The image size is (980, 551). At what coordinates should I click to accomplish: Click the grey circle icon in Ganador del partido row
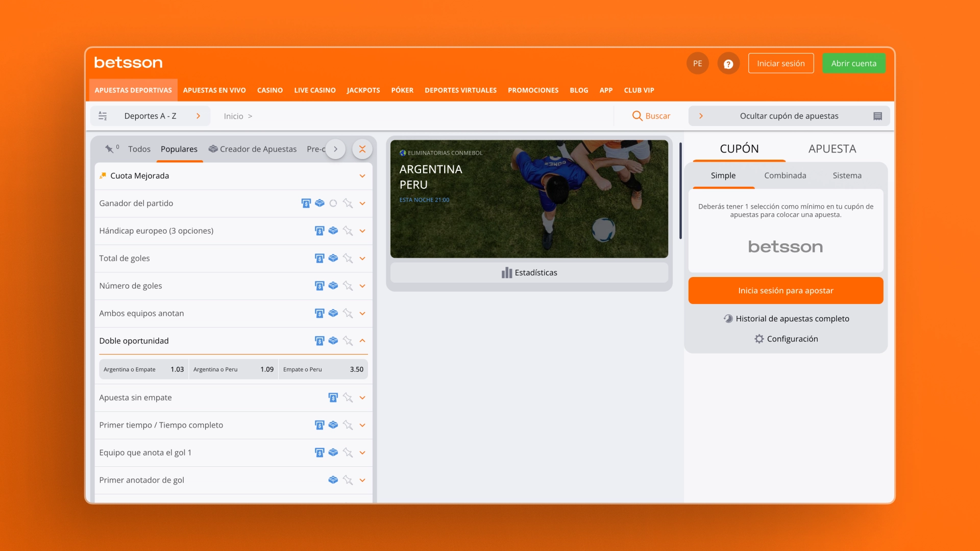(x=333, y=203)
